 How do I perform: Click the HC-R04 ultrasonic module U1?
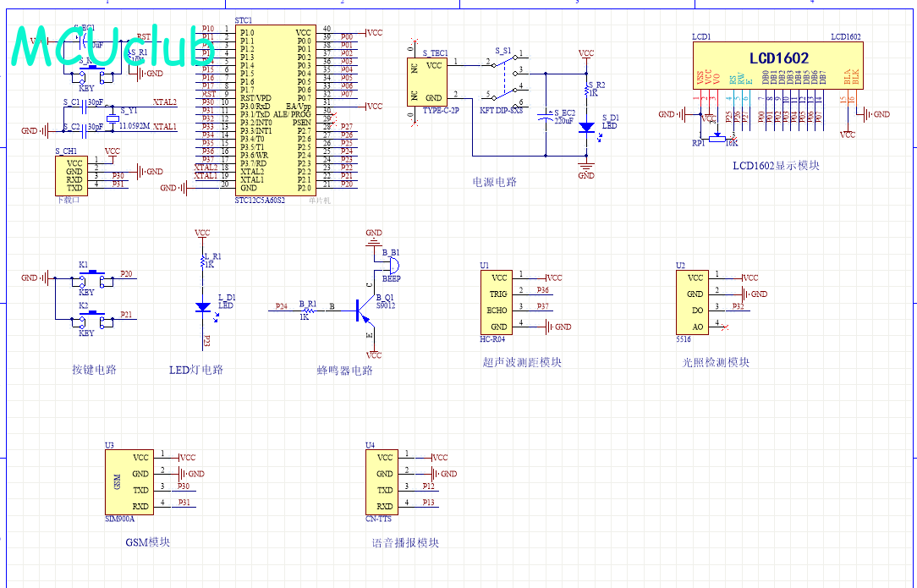[x=499, y=302]
